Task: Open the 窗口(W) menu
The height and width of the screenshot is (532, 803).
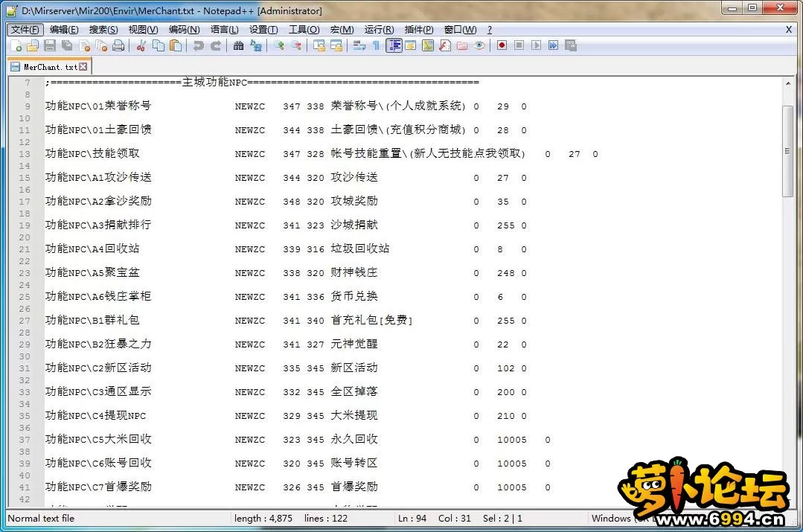Action: pos(460,30)
